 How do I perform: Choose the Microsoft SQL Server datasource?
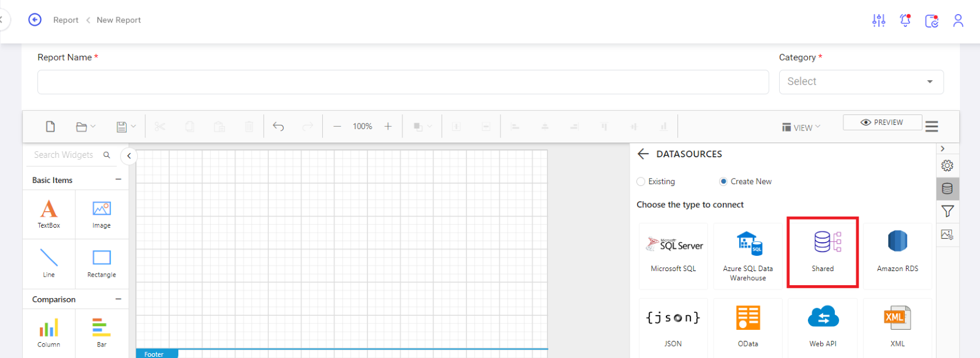(673, 255)
